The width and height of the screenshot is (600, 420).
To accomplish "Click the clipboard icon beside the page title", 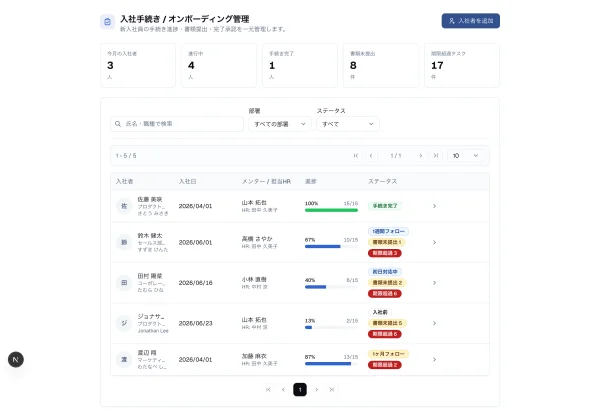I will click(108, 22).
